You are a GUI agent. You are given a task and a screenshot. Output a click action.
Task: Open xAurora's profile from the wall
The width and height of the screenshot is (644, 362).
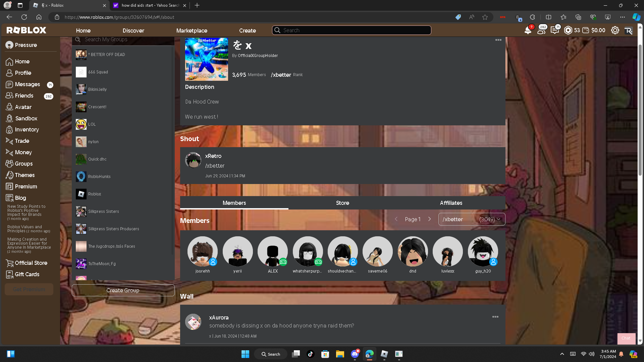[x=219, y=318]
